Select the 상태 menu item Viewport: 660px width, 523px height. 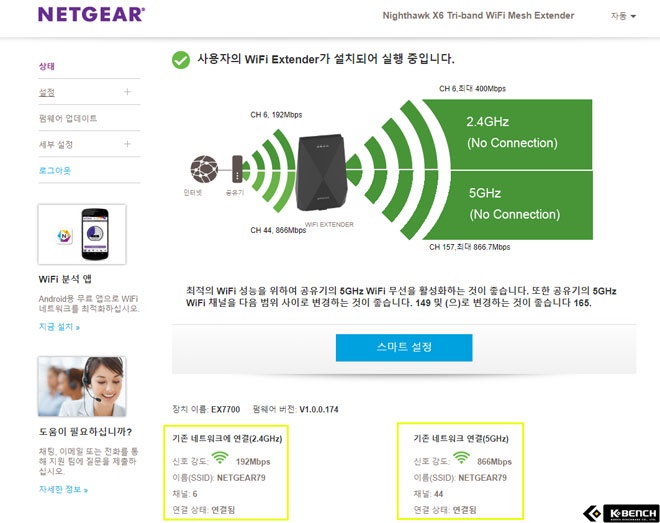coord(47,66)
